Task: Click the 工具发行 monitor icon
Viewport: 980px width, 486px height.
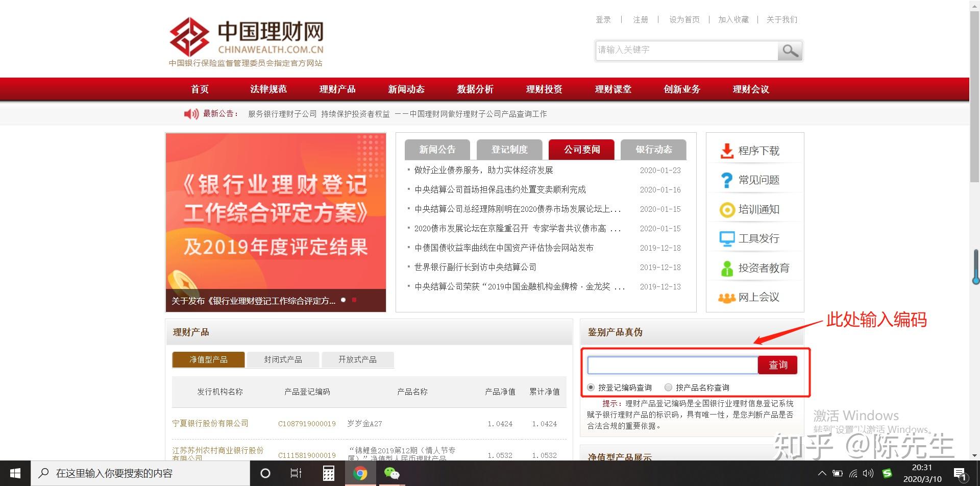Action: coord(727,239)
